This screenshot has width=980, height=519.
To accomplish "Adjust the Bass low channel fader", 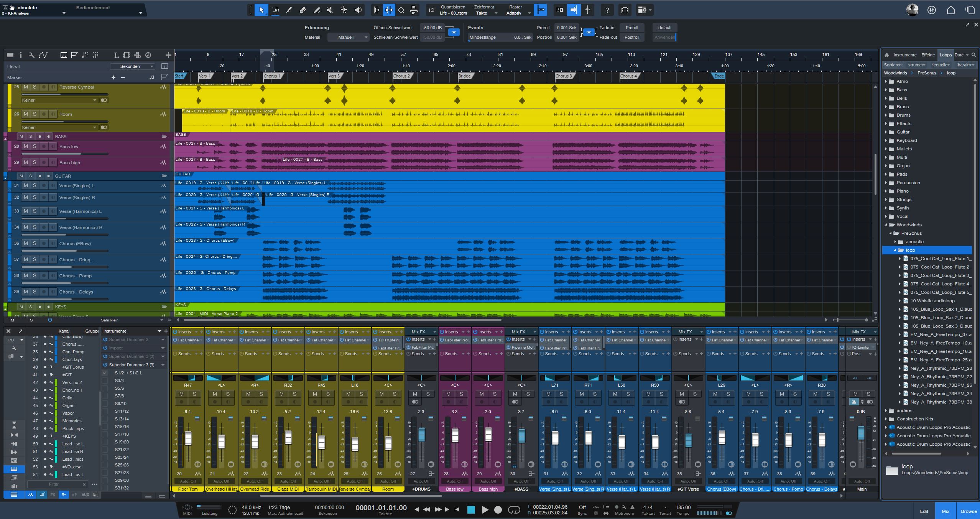I will [x=455, y=435].
